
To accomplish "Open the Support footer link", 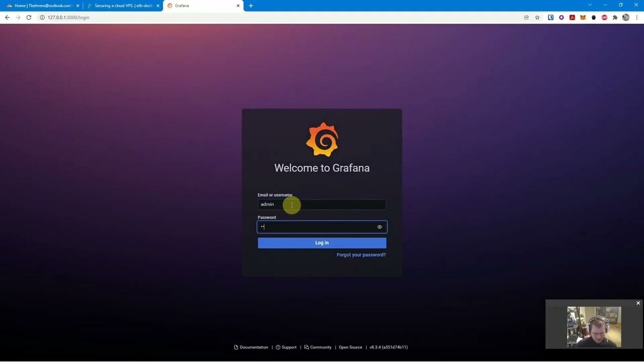I will click(286, 347).
